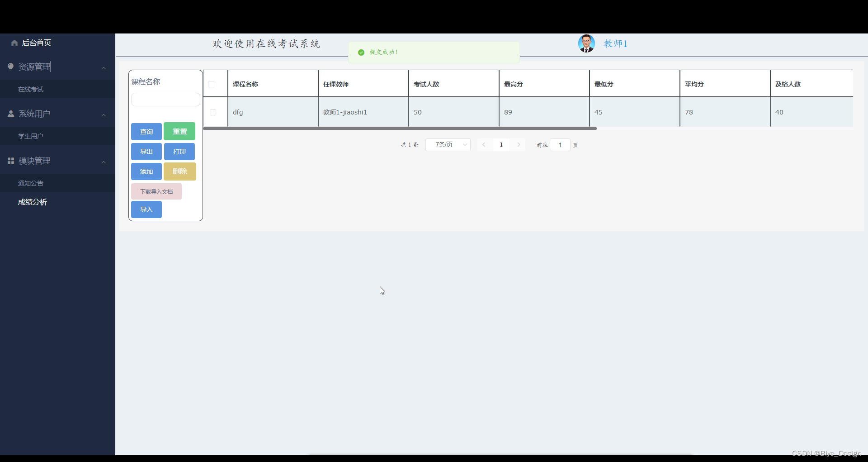This screenshot has height=462, width=868.
Task: Click the 添加 add button
Action: [146, 171]
